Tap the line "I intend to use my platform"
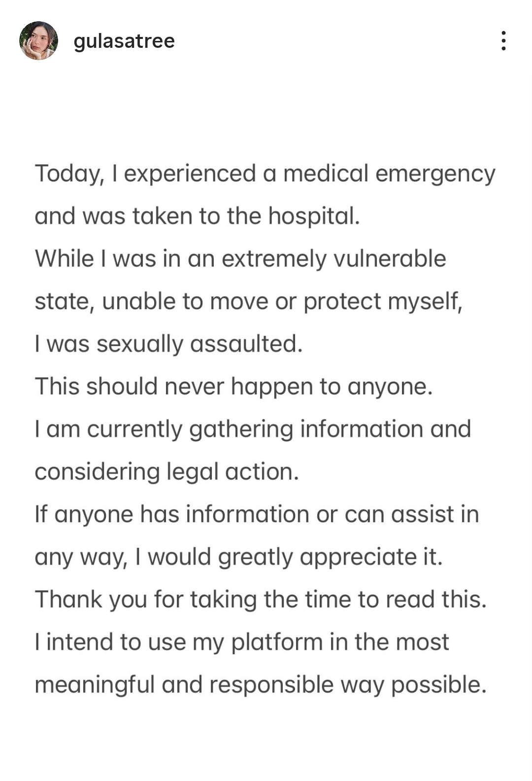Viewport: 532px width, 781px height. coord(242,642)
